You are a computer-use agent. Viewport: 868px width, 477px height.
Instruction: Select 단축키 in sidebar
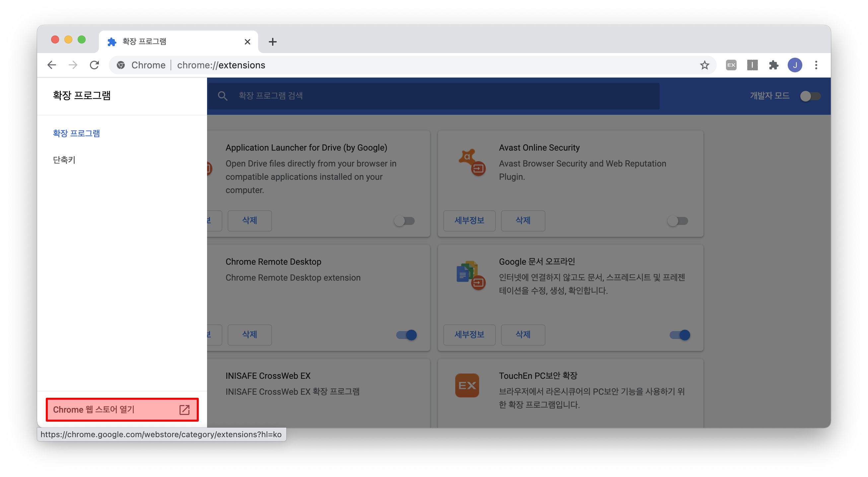(64, 160)
